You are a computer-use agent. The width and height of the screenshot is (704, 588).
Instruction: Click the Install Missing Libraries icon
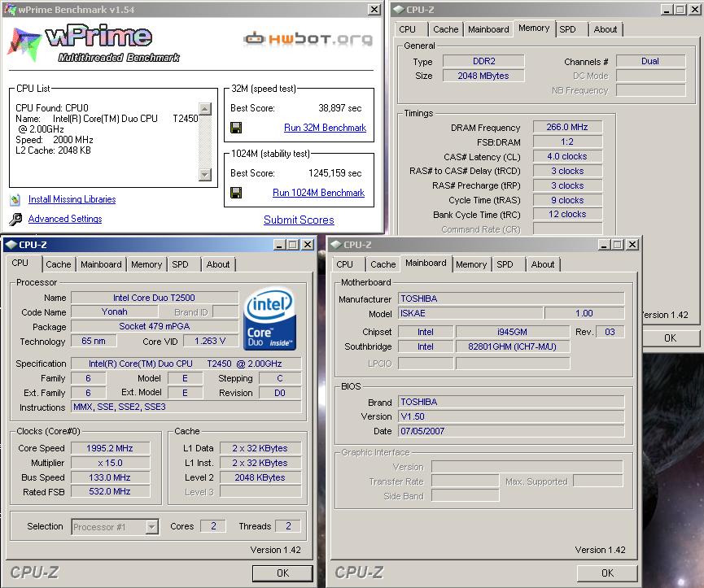pyautogui.click(x=15, y=199)
